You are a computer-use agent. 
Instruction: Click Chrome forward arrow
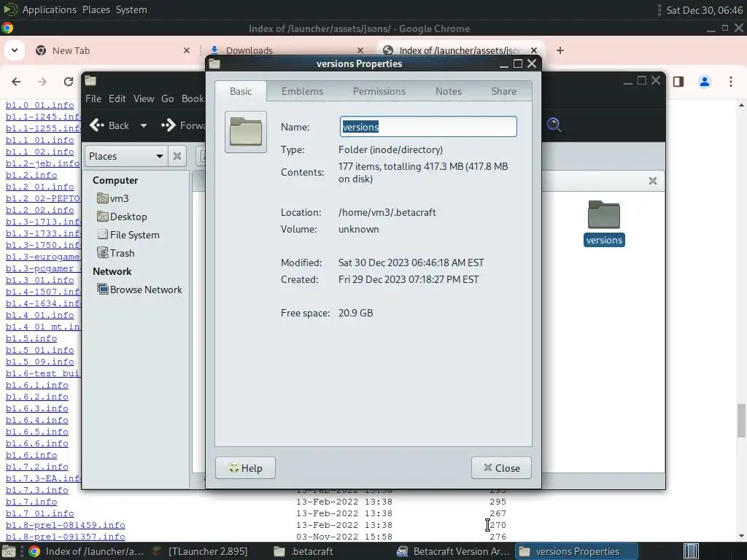(42, 82)
